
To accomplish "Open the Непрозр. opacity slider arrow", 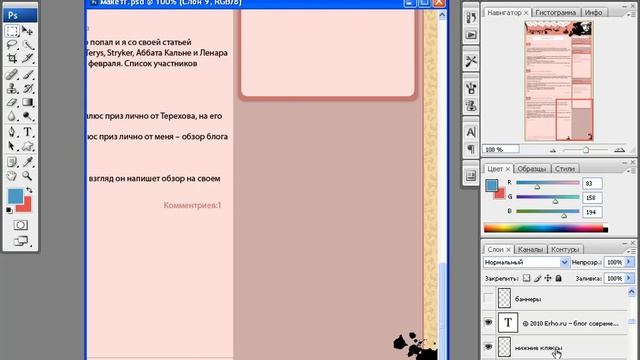I will coord(629,262).
